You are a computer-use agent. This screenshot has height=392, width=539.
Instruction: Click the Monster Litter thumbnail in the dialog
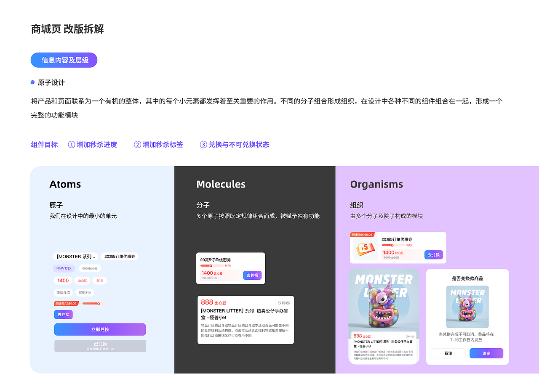[x=467, y=307]
